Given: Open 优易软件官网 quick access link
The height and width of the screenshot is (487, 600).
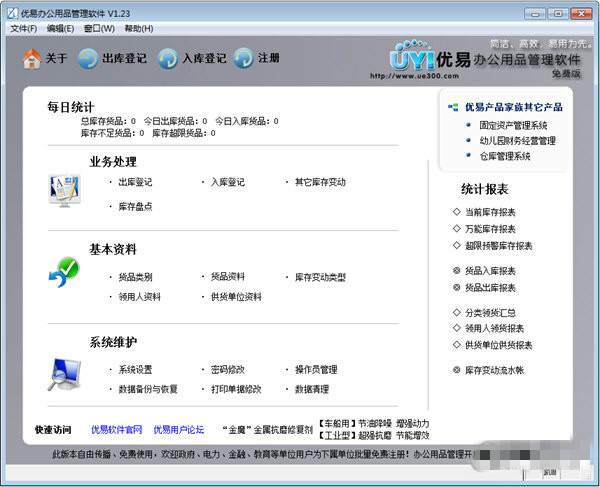Looking at the screenshot, I should (116, 430).
